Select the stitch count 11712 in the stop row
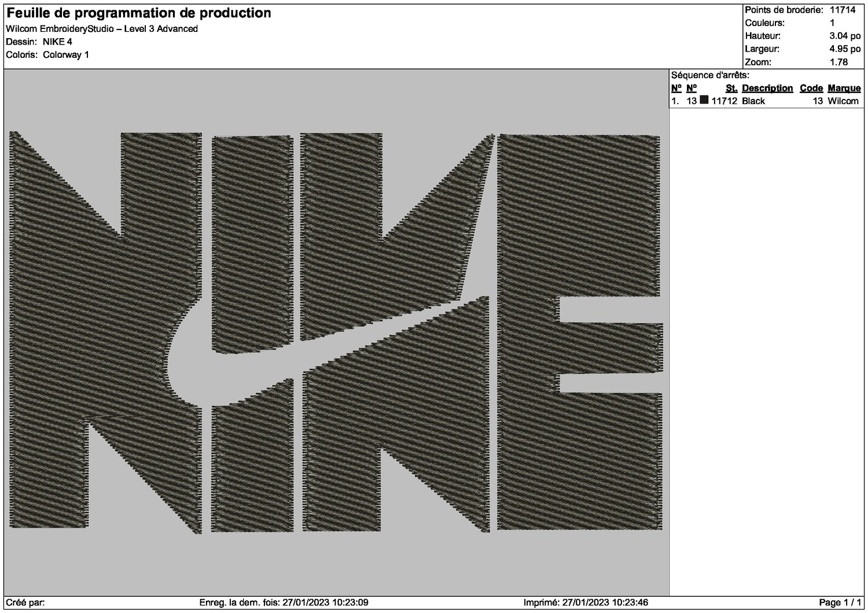This screenshot has height=613, width=868. (724, 101)
